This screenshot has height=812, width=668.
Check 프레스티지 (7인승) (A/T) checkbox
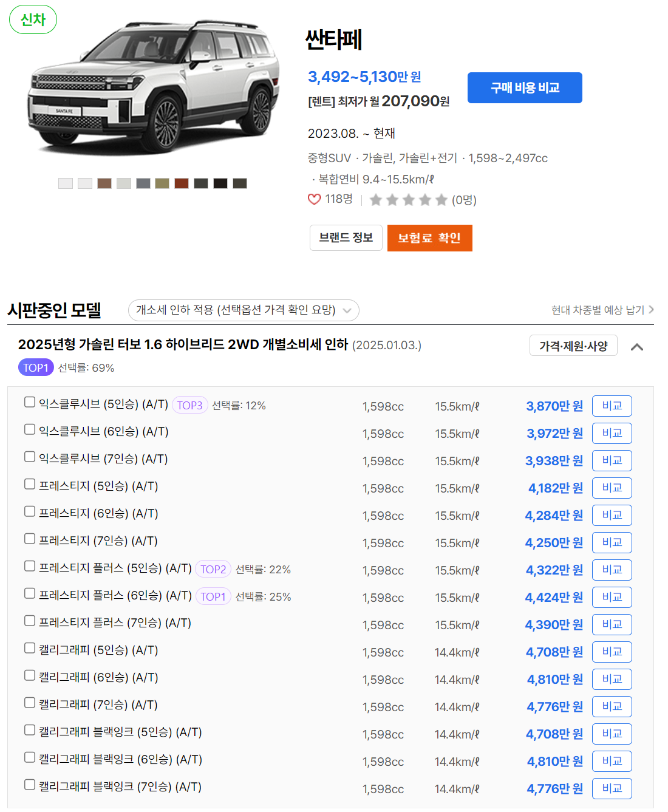tap(30, 539)
